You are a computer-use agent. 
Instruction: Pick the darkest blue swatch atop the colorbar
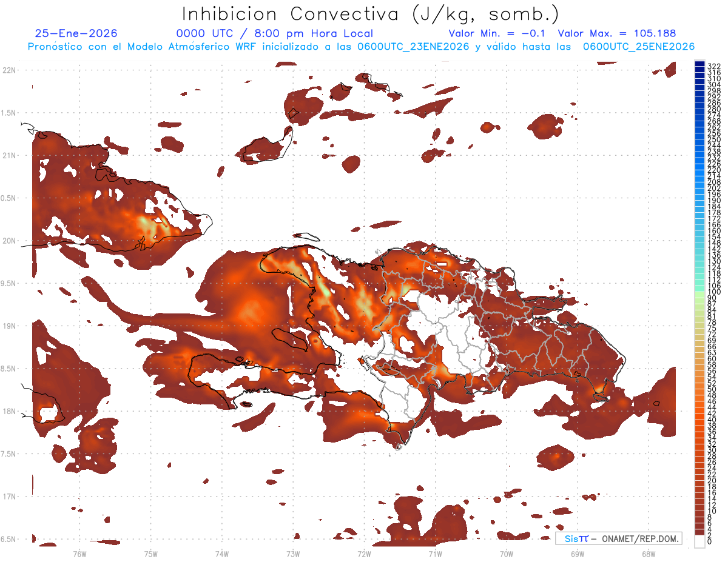699,64
